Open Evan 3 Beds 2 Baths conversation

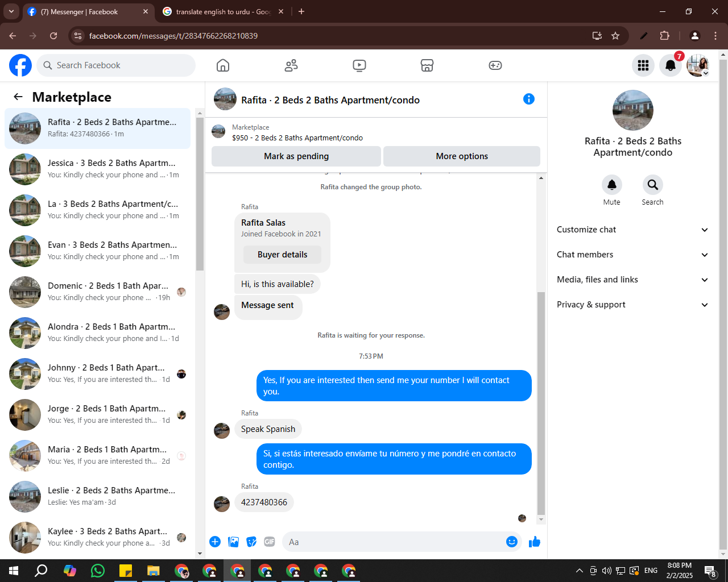[x=98, y=251]
